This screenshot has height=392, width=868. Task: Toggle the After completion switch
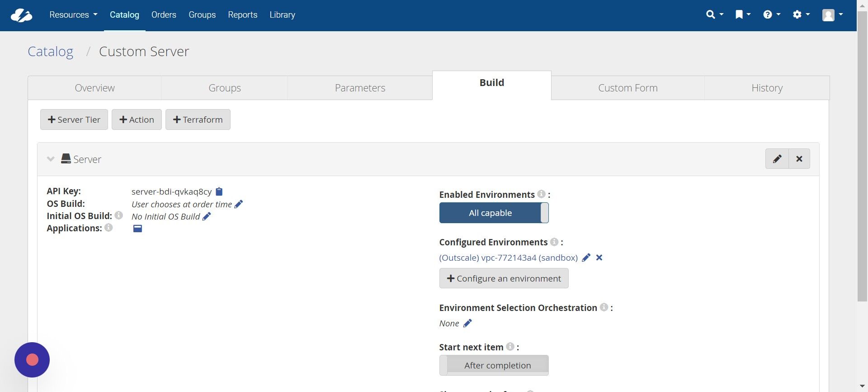(x=494, y=365)
